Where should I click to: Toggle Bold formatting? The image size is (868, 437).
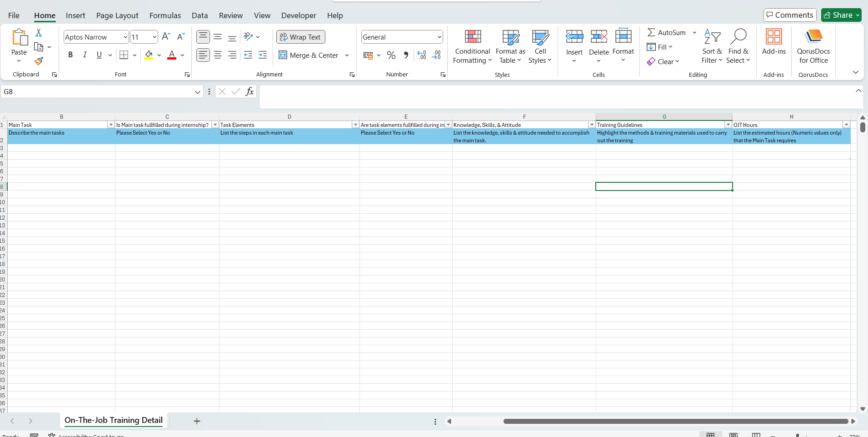tap(70, 55)
